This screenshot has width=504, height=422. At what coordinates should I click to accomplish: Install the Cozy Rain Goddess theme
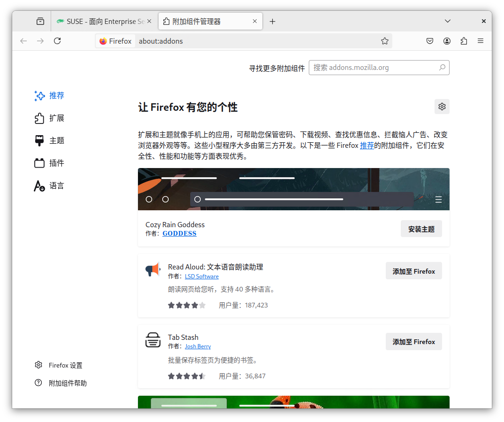point(421,229)
